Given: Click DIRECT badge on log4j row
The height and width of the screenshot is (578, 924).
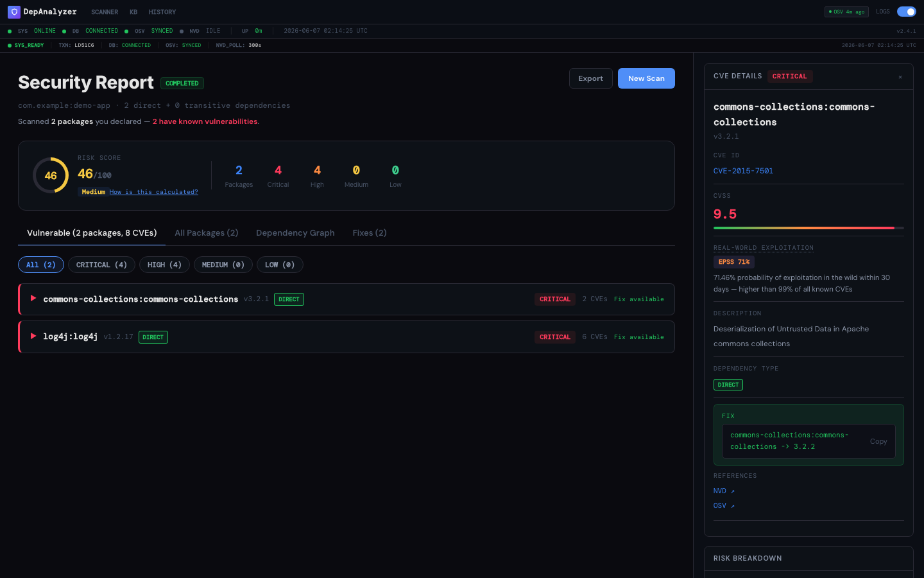Looking at the screenshot, I should 153,337.
